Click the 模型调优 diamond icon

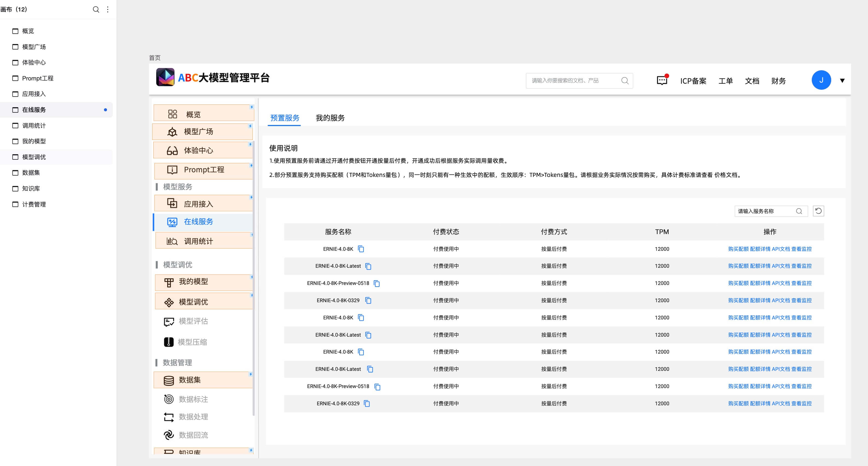[169, 302]
